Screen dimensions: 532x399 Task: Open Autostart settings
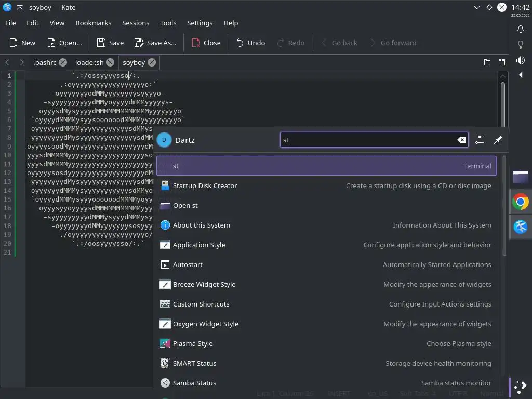(x=326, y=264)
